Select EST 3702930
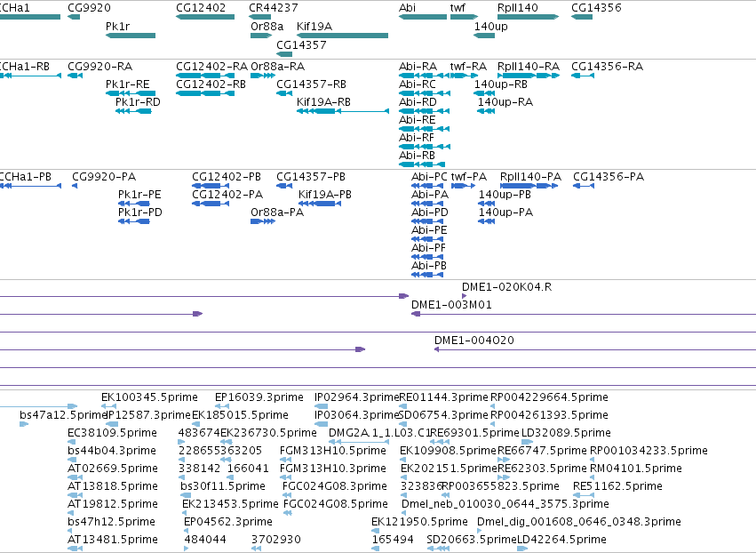This screenshot has width=756, height=553. click(256, 549)
